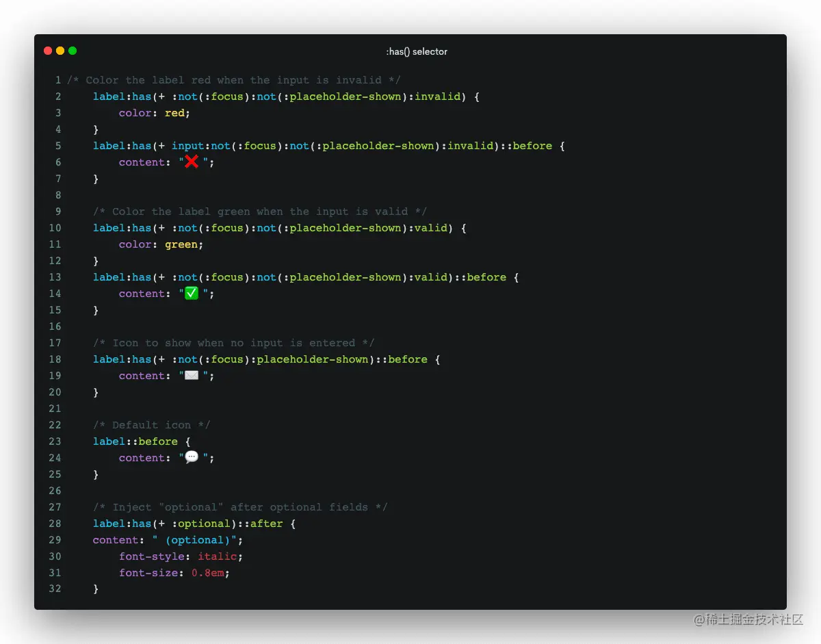Click line number 16 in the gutter
The height and width of the screenshot is (644, 821).
55,326
